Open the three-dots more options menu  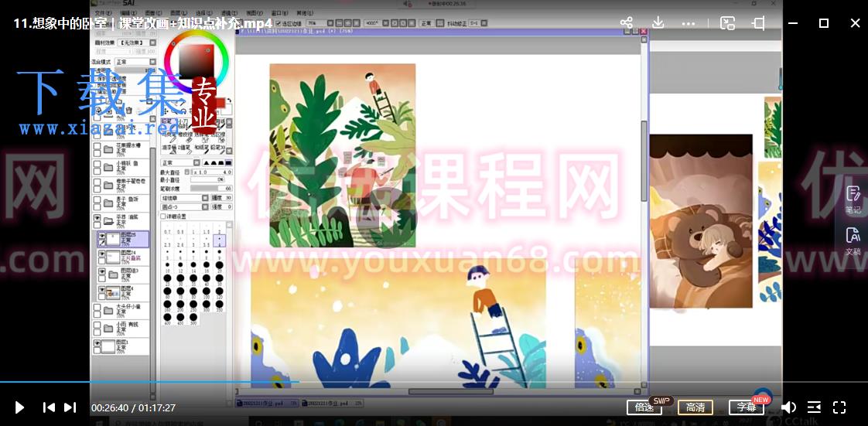[x=688, y=23]
